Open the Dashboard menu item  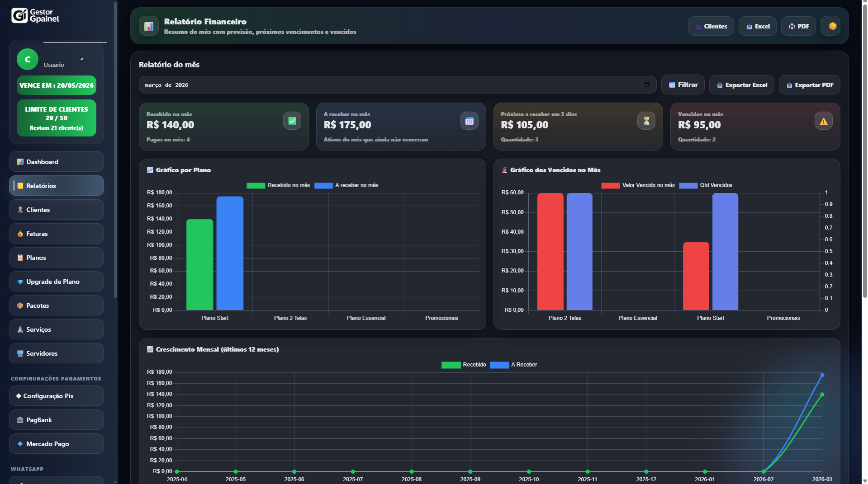click(57, 162)
